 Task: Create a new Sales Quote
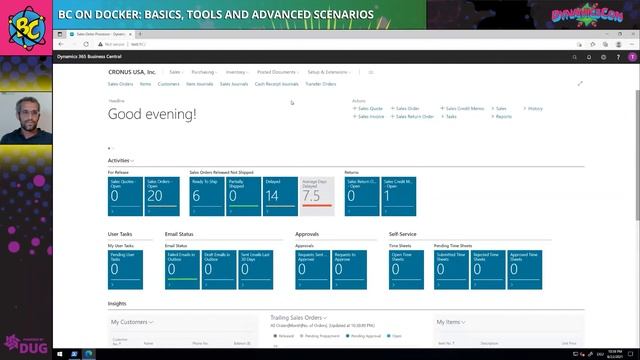pyautogui.click(x=368, y=109)
